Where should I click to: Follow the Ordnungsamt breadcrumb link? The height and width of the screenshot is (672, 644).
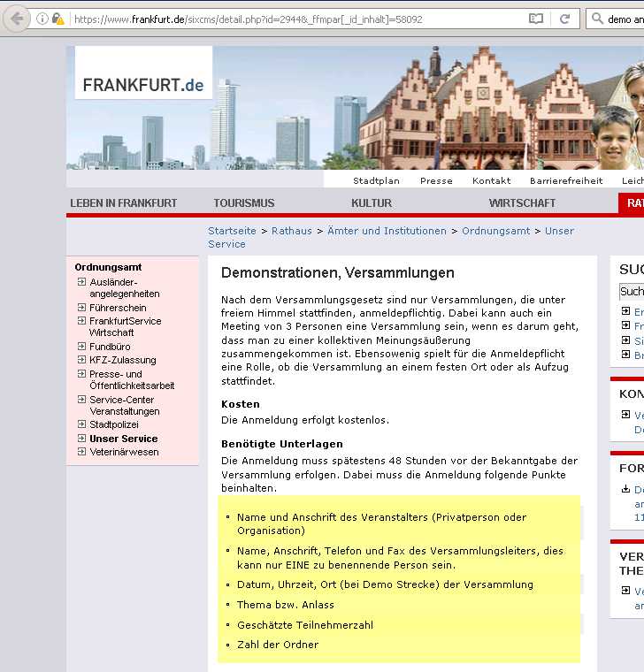pyautogui.click(x=495, y=231)
